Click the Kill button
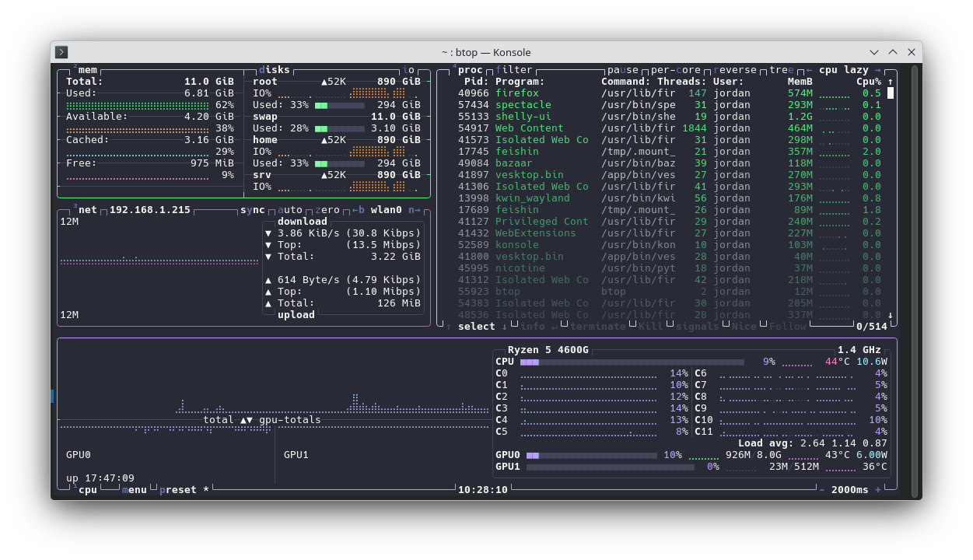The image size is (973, 560). click(651, 327)
